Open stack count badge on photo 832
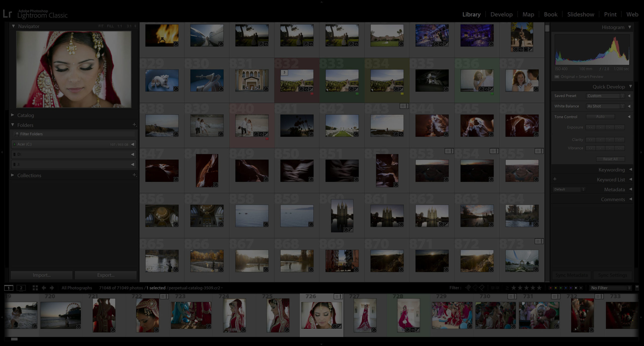Screen dimensions: 644x346 [284, 72]
